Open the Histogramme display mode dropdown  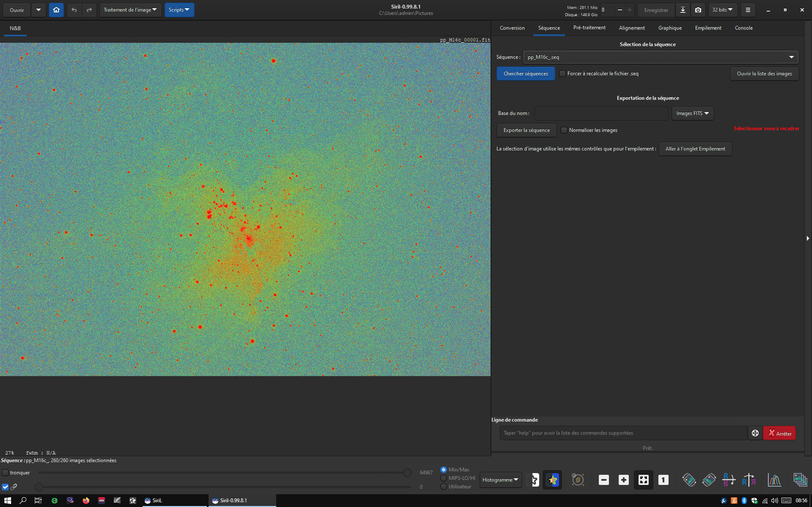500,480
